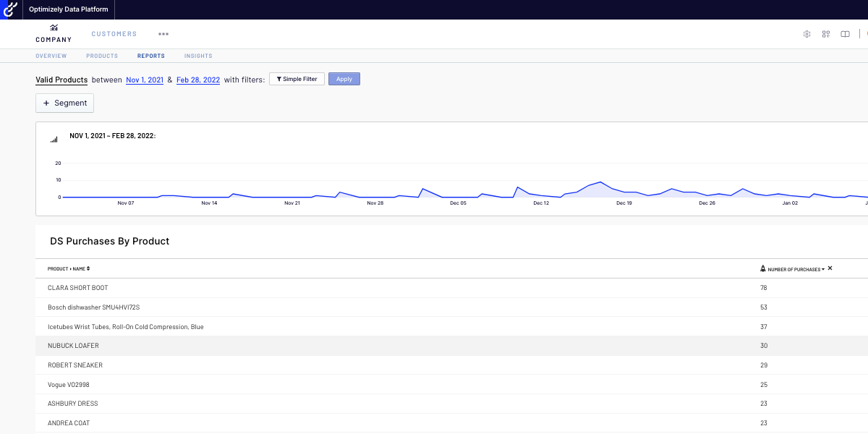Open the Simple Filter selector
The height and width of the screenshot is (434, 868).
297,79
